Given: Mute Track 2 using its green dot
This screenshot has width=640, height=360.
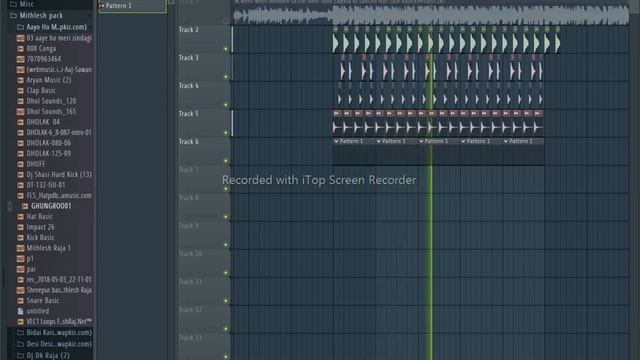Looking at the screenshot, I should tap(226, 49).
